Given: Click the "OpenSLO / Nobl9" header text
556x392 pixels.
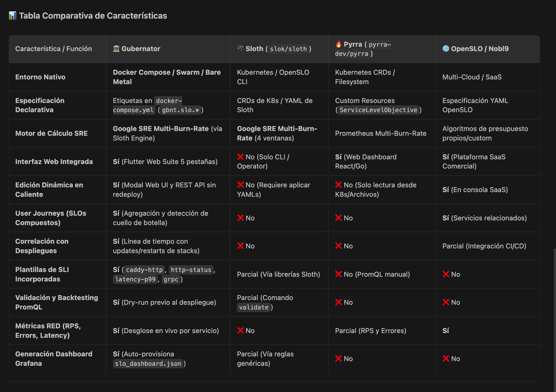Looking at the screenshot, I should click(480, 49).
